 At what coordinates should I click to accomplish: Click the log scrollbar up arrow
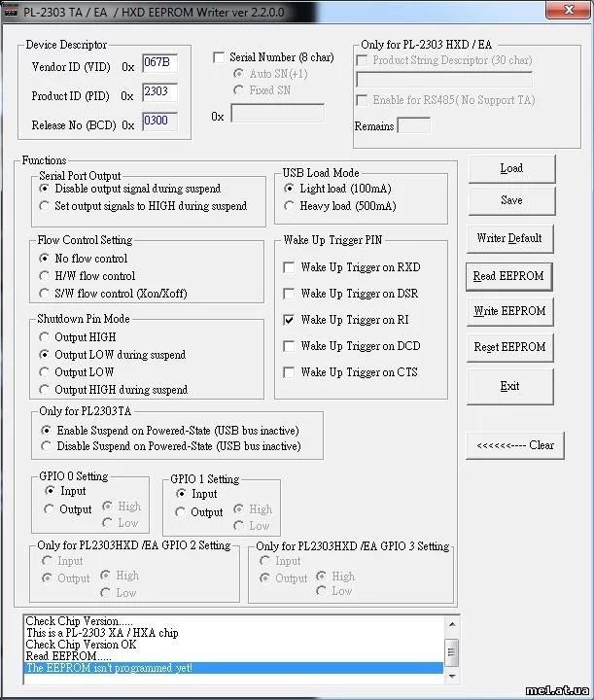452,624
